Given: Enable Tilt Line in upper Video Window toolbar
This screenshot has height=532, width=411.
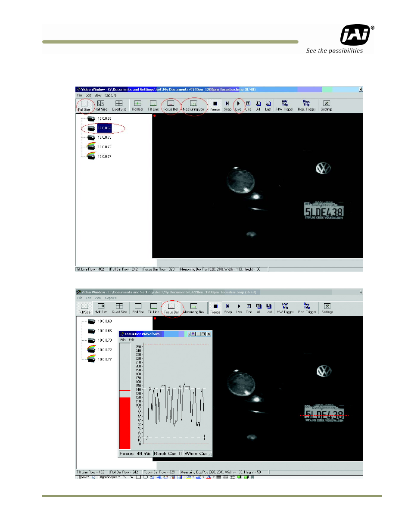Looking at the screenshot, I should (153, 106).
